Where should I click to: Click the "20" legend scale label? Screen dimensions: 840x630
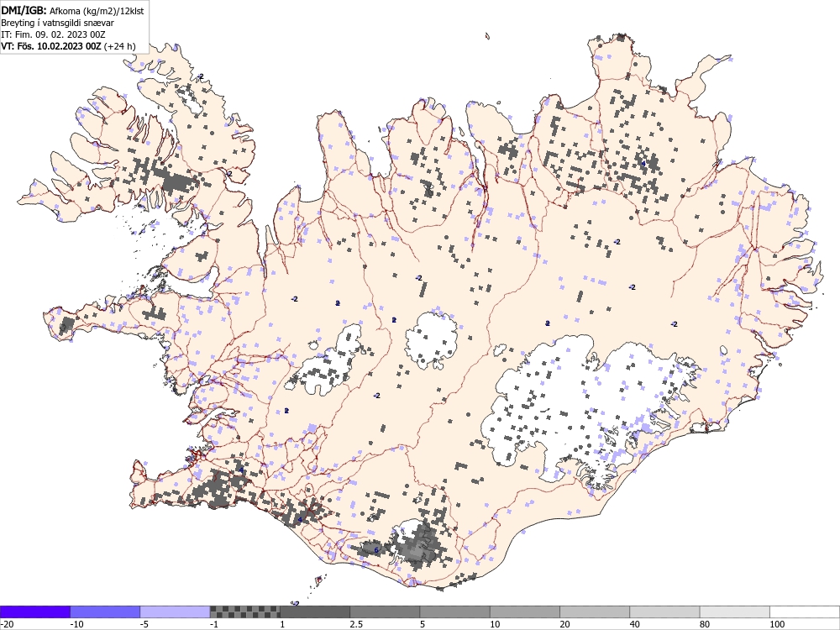pyautogui.click(x=565, y=624)
